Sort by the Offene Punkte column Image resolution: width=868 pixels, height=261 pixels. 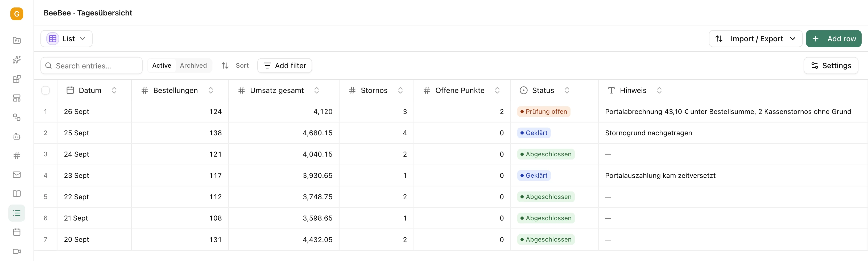point(497,90)
